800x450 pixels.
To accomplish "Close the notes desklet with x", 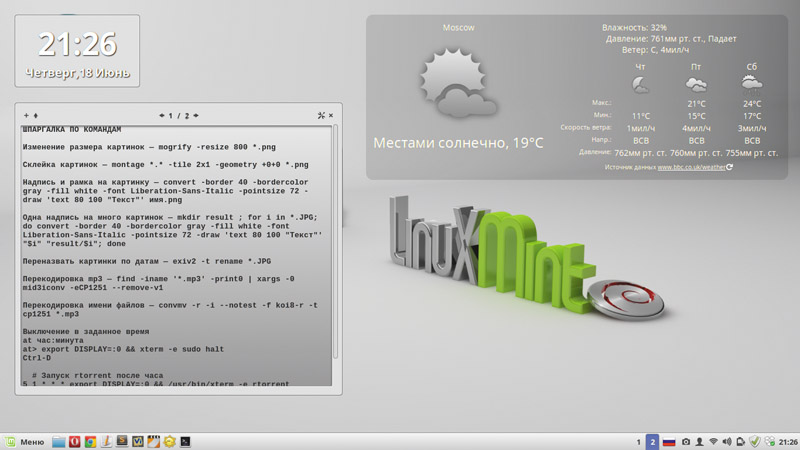I will (331, 116).
